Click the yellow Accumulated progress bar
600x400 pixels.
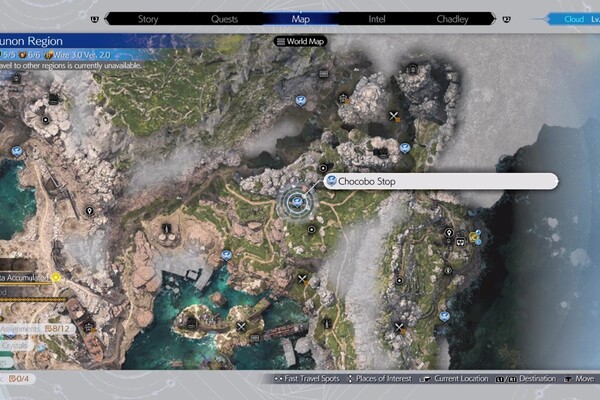click(x=25, y=283)
